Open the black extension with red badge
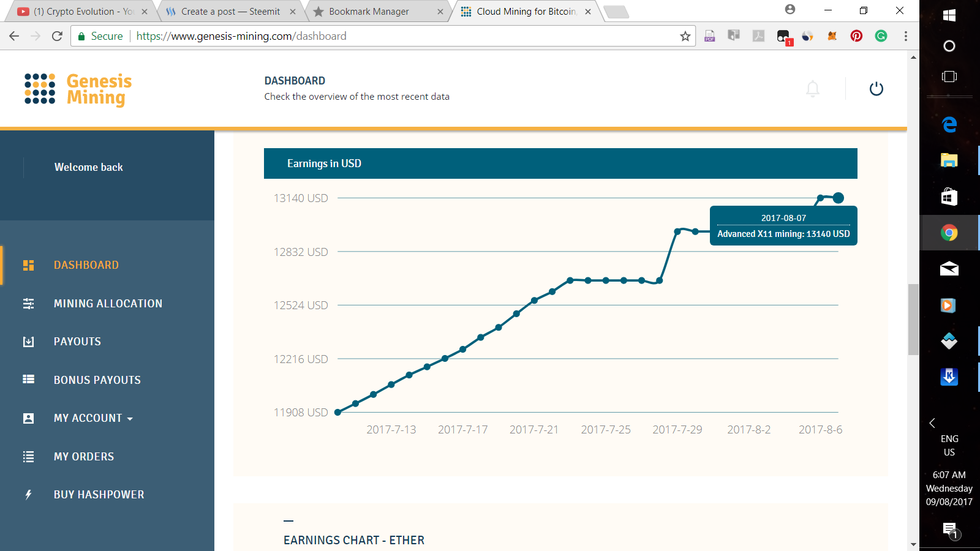Image resolution: width=980 pixels, height=551 pixels. click(783, 37)
